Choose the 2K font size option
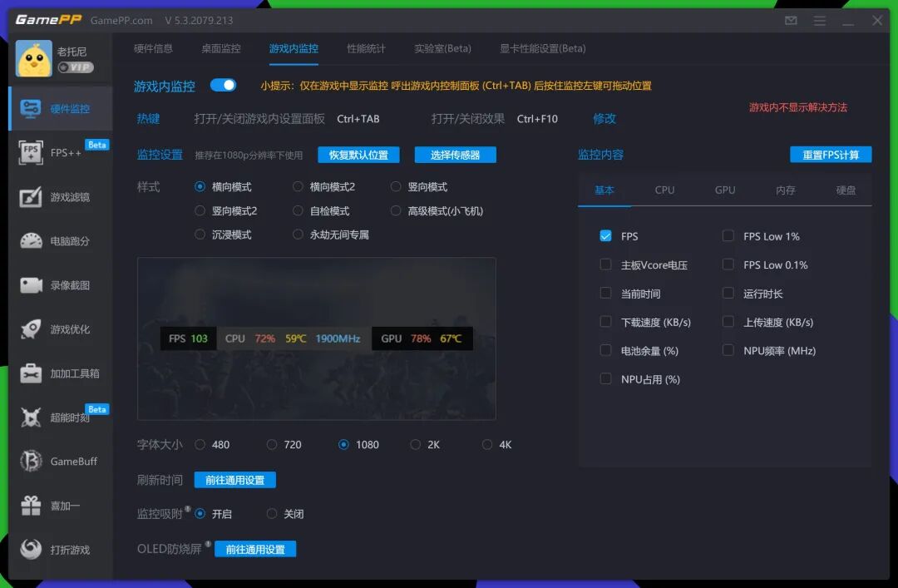This screenshot has height=588, width=898. tap(415, 445)
